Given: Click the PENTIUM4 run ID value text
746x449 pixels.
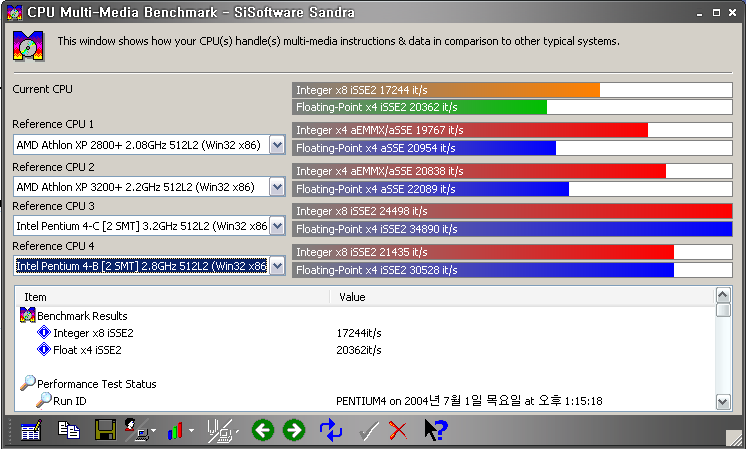Looking at the screenshot, I should coord(469,401).
